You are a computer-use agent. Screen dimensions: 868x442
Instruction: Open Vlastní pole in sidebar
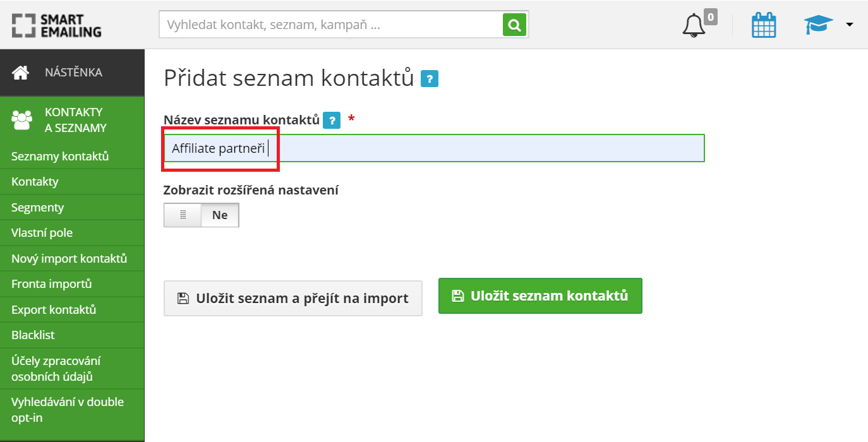click(42, 232)
